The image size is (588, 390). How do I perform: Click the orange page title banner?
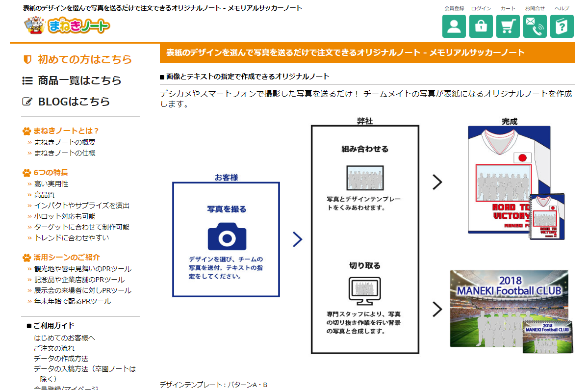point(367,52)
